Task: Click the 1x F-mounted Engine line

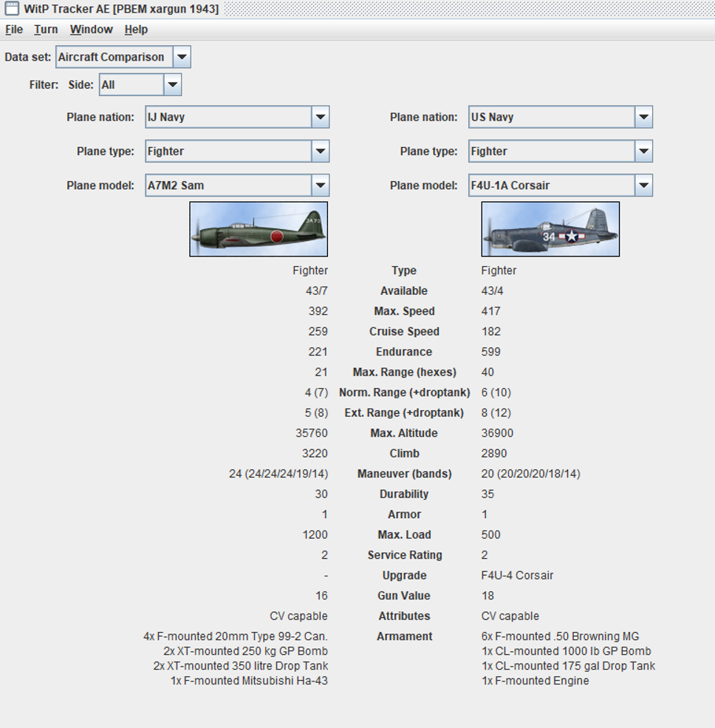Action: [x=535, y=681]
